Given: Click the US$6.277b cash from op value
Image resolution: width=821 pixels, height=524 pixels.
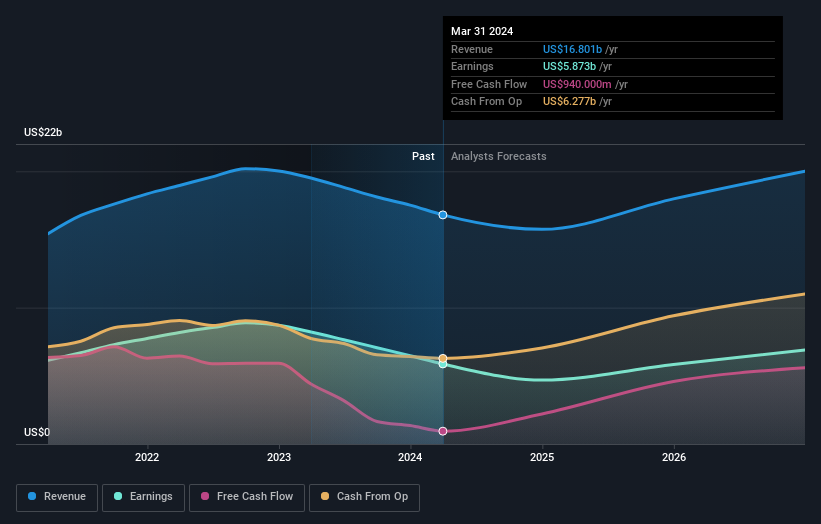Looking at the screenshot, I should (x=569, y=102).
